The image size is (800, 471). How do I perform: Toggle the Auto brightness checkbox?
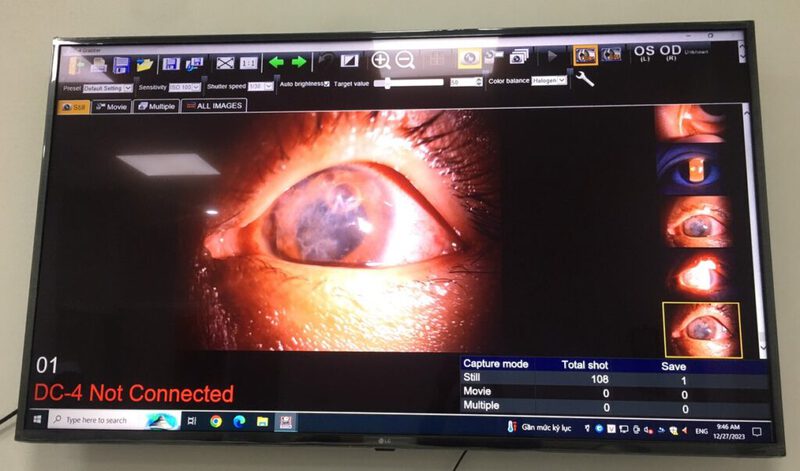tap(327, 84)
